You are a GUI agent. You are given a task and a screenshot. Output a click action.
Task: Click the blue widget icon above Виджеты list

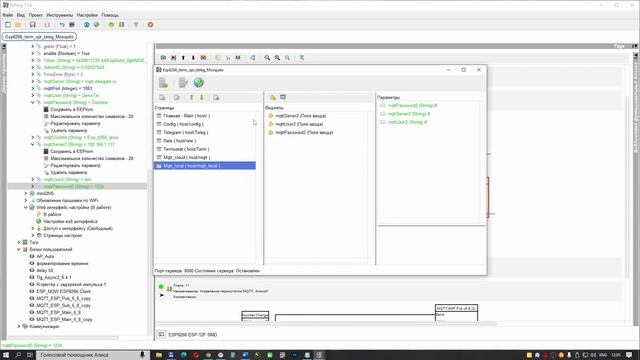[x=283, y=97]
